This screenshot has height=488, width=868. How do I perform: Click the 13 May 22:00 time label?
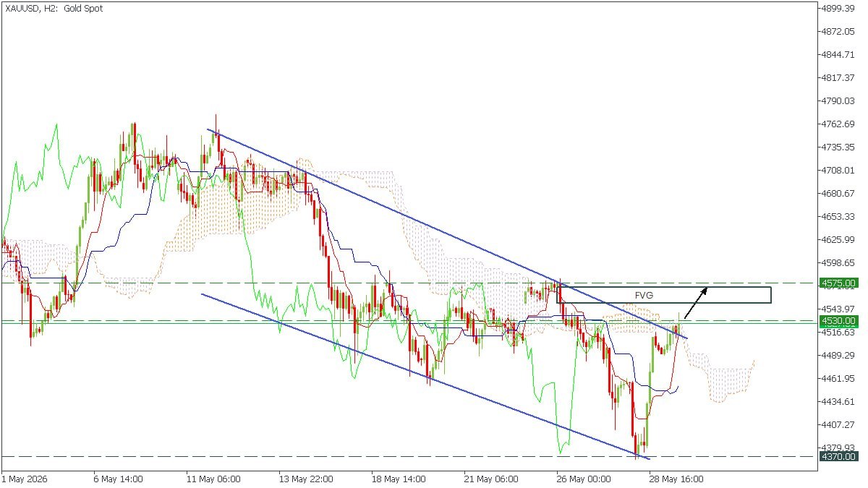(x=307, y=479)
